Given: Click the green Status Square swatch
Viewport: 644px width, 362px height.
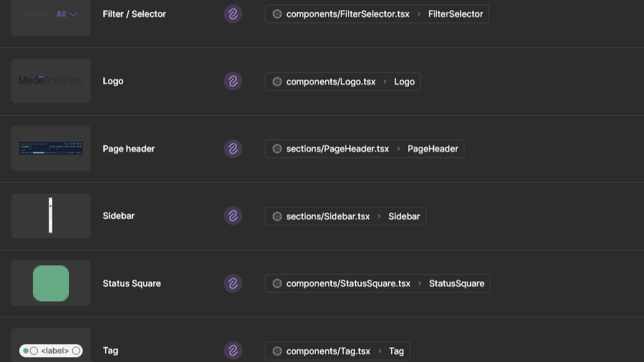Looking at the screenshot, I should pyautogui.click(x=51, y=283).
